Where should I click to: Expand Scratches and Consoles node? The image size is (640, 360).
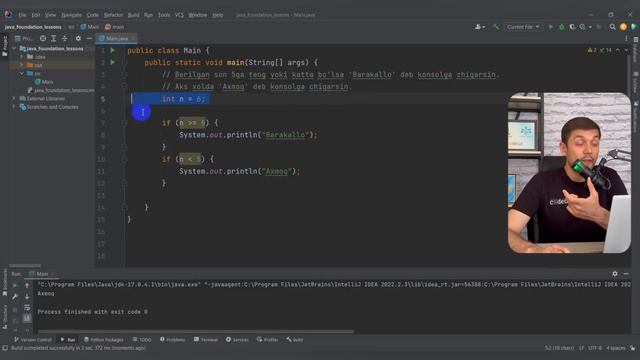tap(14, 107)
